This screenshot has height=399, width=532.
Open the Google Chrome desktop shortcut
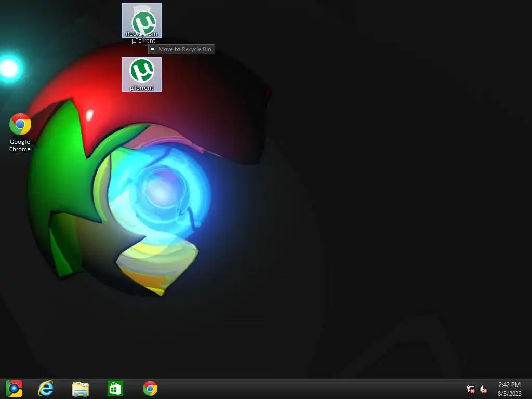(20, 132)
